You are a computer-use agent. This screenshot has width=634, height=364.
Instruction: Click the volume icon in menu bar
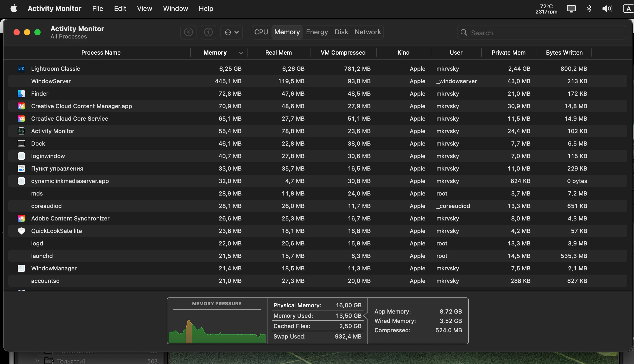coord(607,9)
